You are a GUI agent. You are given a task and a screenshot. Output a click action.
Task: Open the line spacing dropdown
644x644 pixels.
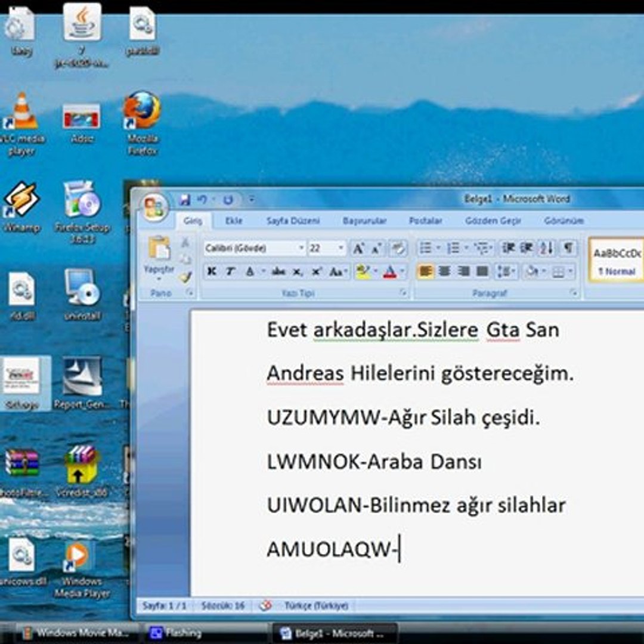pos(506,271)
